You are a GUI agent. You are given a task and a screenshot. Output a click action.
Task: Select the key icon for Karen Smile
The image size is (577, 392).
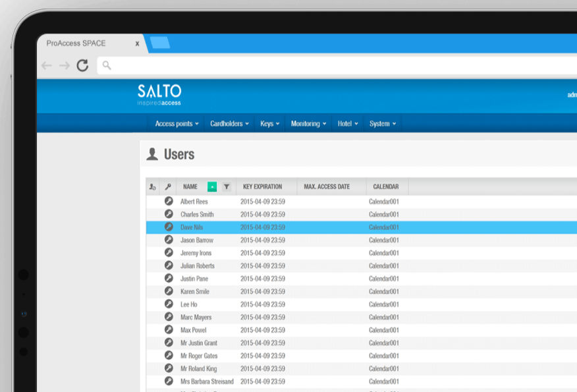point(169,291)
